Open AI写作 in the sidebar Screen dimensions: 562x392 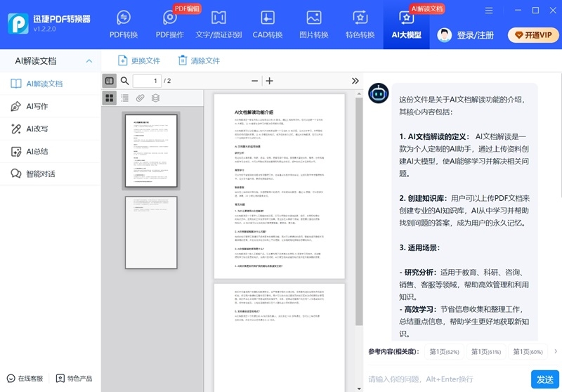pyautogui.click(x=50, y=106)
